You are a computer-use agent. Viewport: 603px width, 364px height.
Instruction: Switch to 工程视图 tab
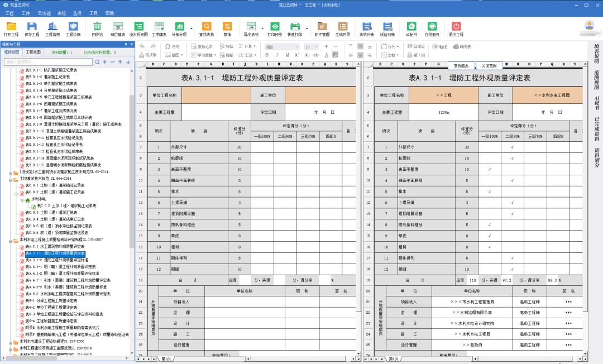click(33, 52)
